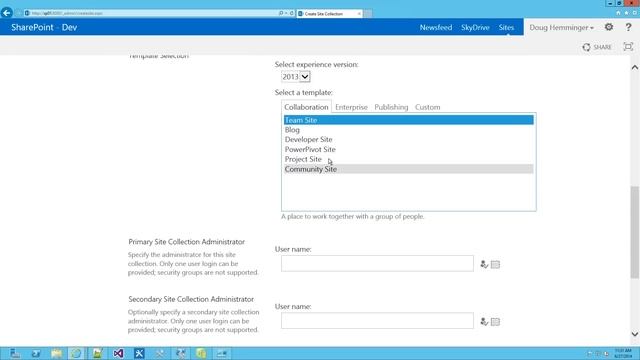Open Server Manager in the taskbar
The image size is (640, 360).
[15, 353]
